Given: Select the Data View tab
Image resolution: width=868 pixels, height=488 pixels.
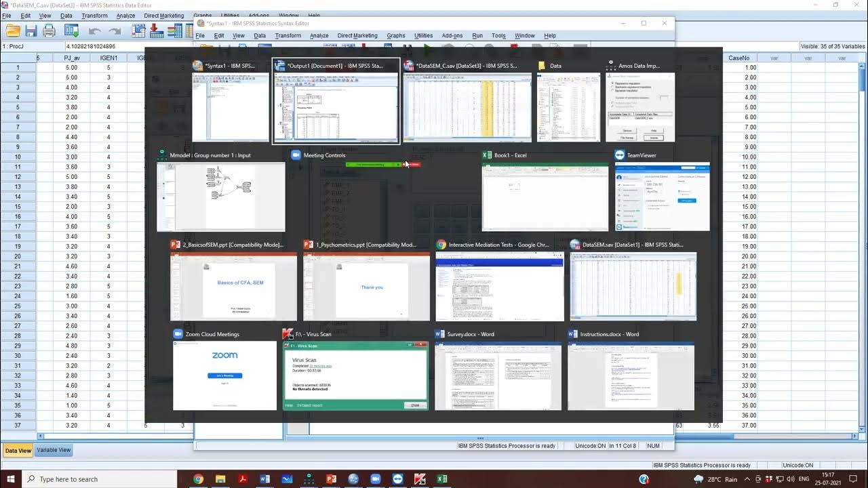Looking at the screenshot, I should [18, 450].
